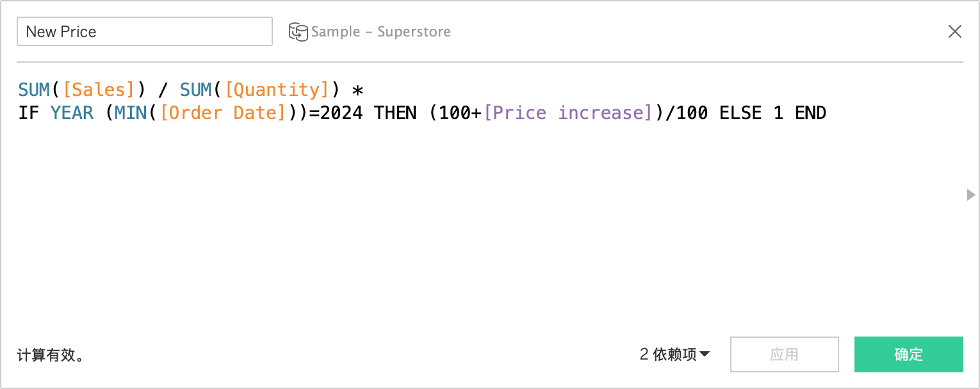Click the Sample - Superstore data source icon

pyautogui.click(x=298, y=32)
